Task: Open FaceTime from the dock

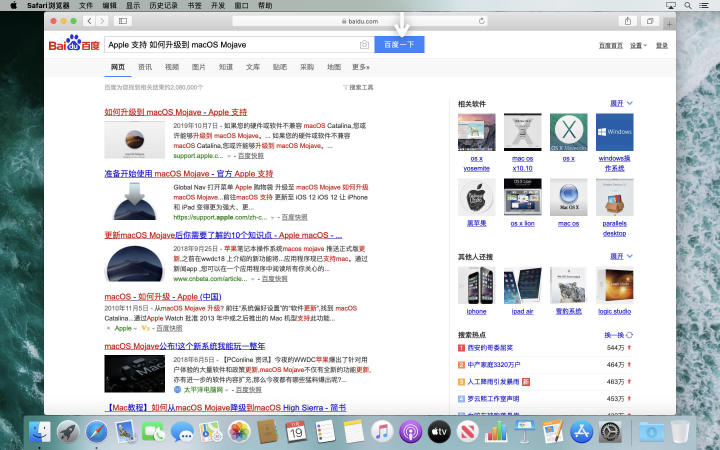Action: point(154,432)
